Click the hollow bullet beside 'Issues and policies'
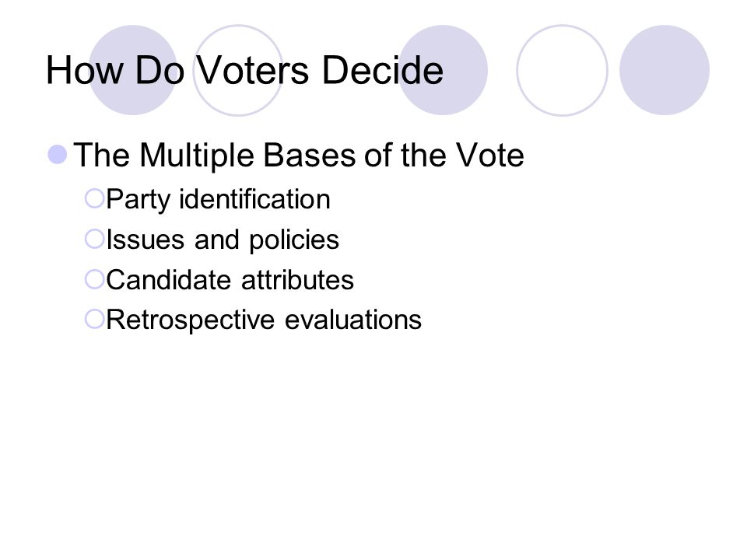 pyautogui.click(x=94, y=239)
